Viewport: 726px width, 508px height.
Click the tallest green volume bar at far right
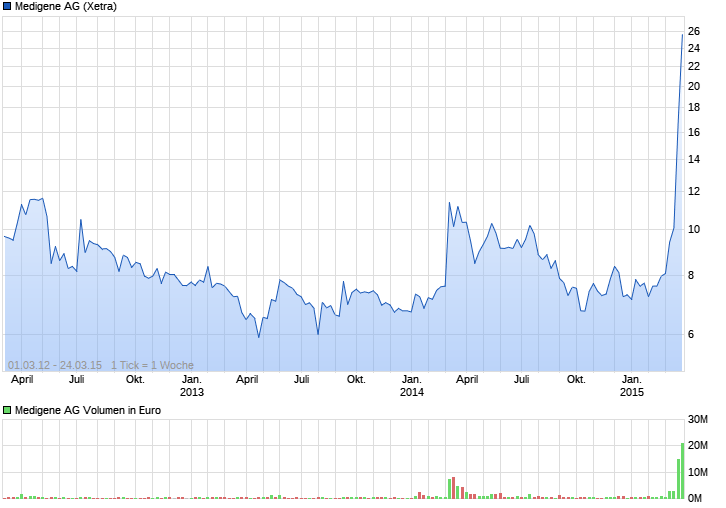[x=682, y=471]
